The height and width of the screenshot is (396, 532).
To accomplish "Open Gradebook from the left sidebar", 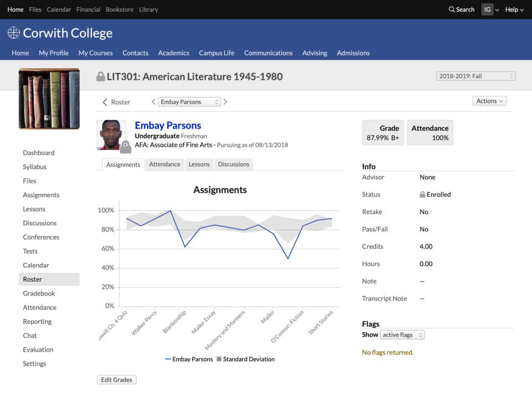I will tap(39, 293).
